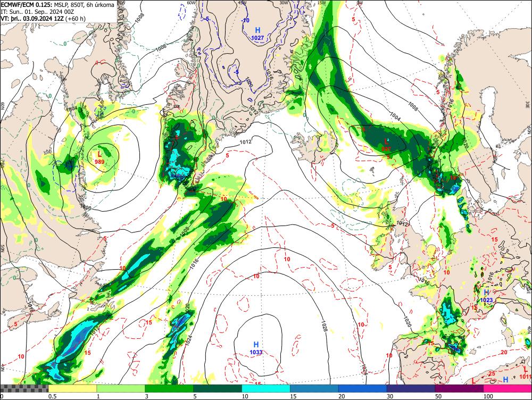Click the 'VT: þri.. 03.09.2024 12Z (+60 h)' line
532x400 pixels.
tap(43, 18)
